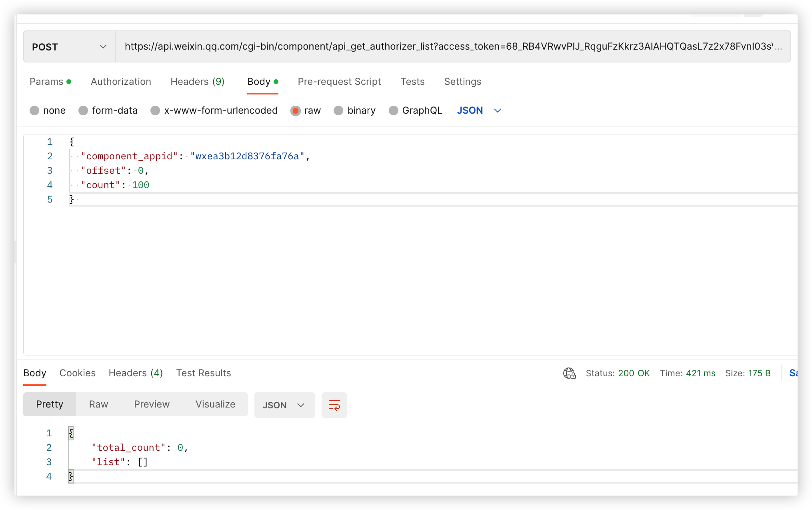Click the word wrap icon in response toolbar
This screenshot has width=812, height=510.
(x=334, y=405)
